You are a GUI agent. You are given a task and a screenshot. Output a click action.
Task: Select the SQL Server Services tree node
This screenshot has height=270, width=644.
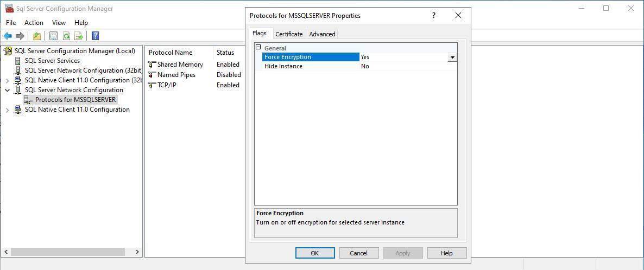[x=52, y=61]
